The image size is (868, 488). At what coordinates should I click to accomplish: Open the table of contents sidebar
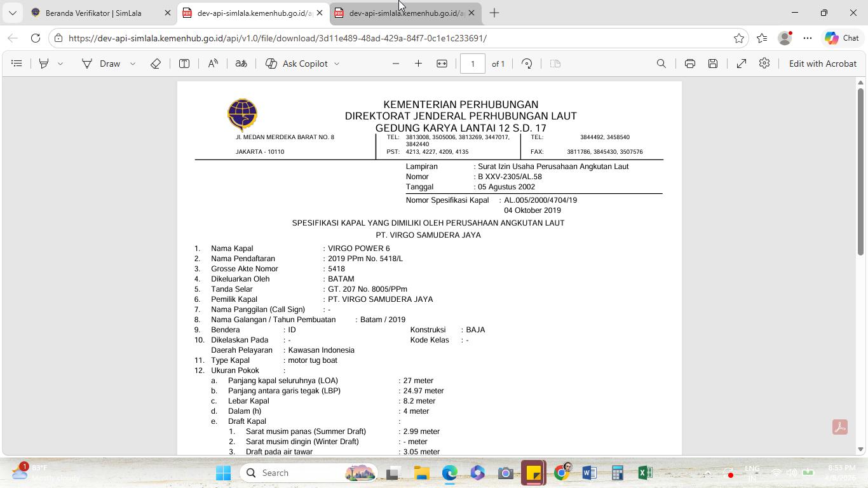tap(17, 64)
